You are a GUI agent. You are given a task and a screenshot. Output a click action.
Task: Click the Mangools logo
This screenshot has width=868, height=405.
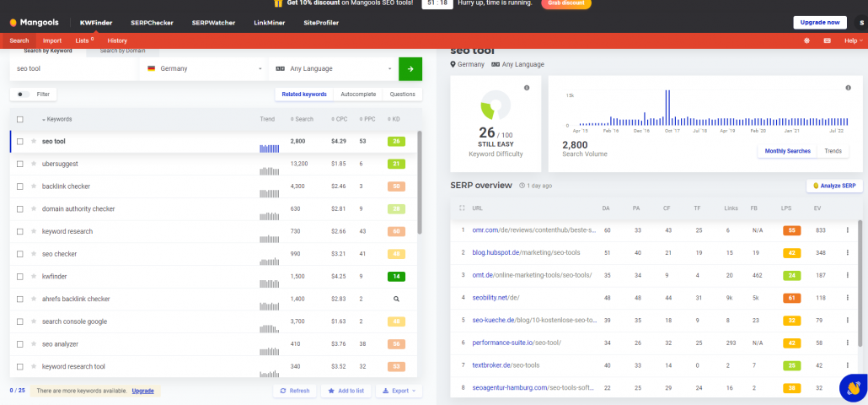35,23
